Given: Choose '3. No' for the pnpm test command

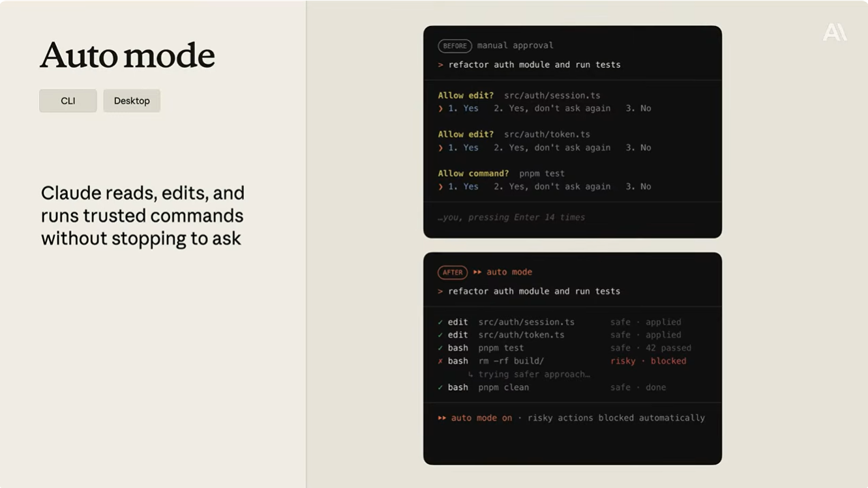Looking at the screenshot, I should [638, 186].
